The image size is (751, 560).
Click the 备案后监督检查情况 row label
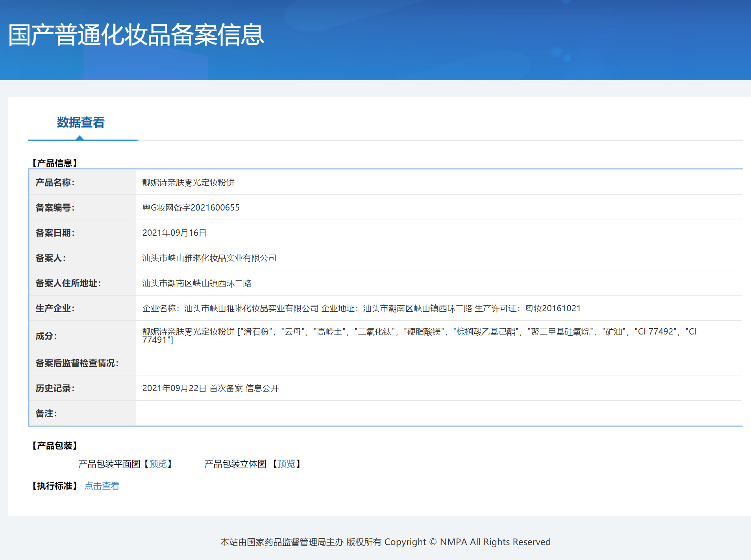pyautogui.click(x=77, y=363)
